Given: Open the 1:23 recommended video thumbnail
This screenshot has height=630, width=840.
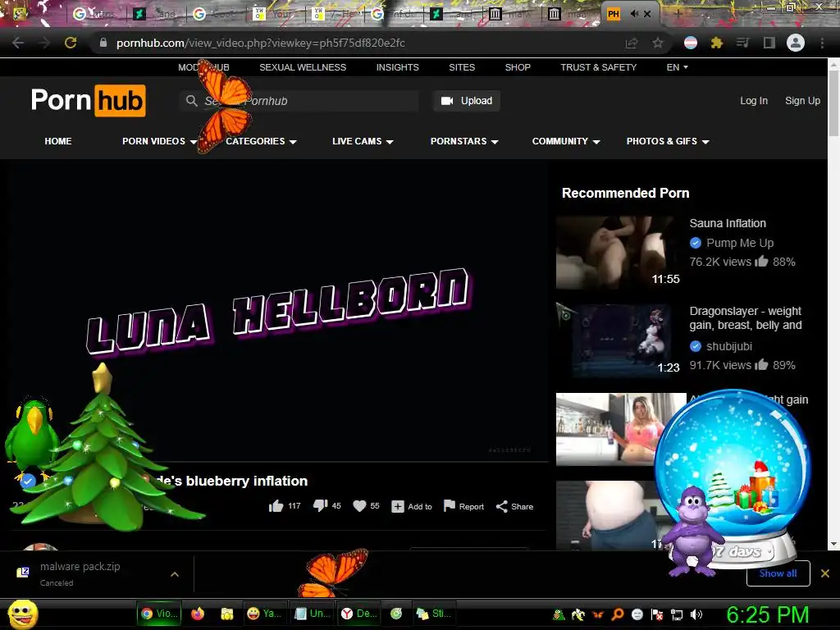Looking at the screenshot, I should pos(621,341).
